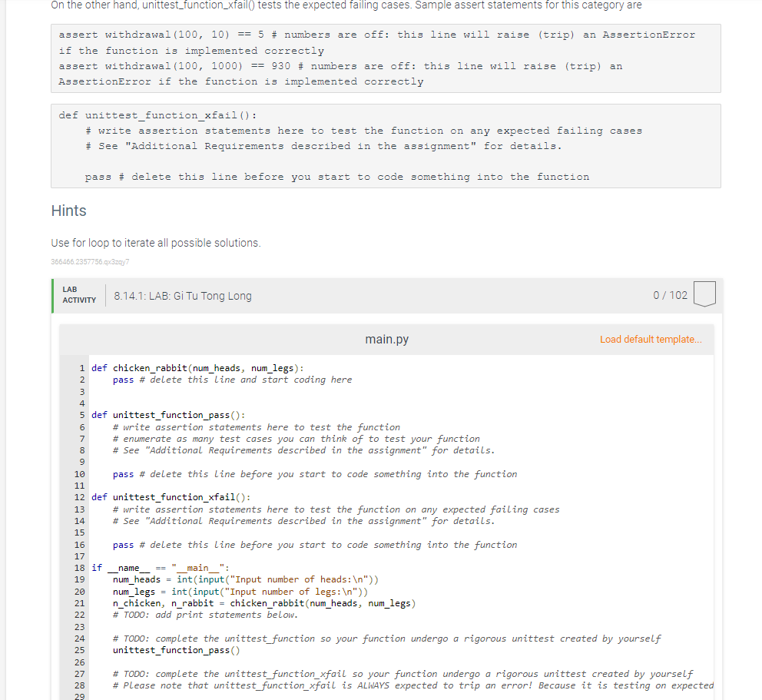Click the first assert withdrawal code block
Screen dimensions: 762x700
coord(384,57)
